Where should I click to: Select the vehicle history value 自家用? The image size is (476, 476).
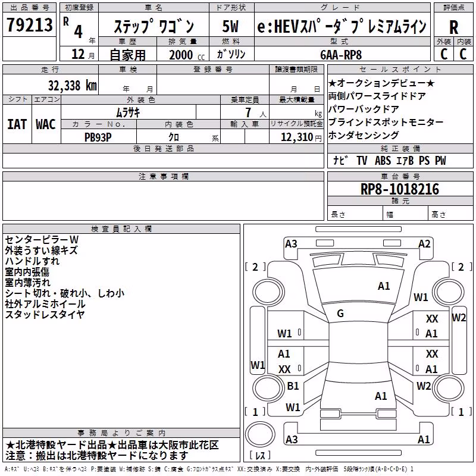[x=127, y=55]
